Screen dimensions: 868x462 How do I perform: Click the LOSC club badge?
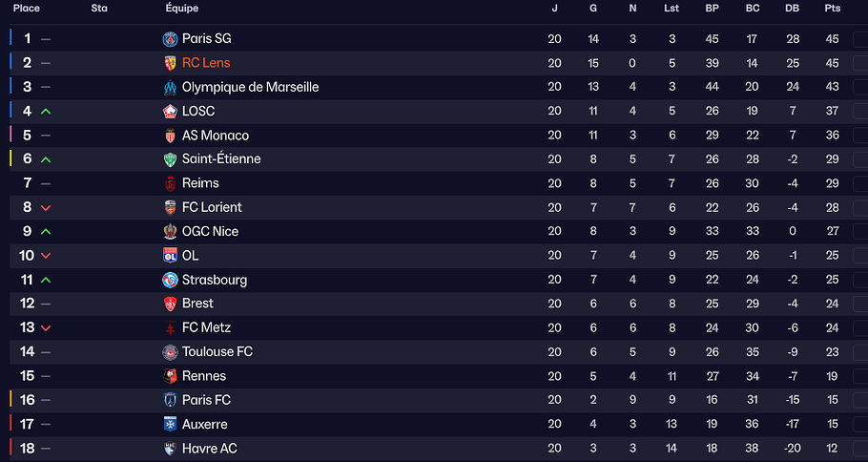(x=171, y=111)
